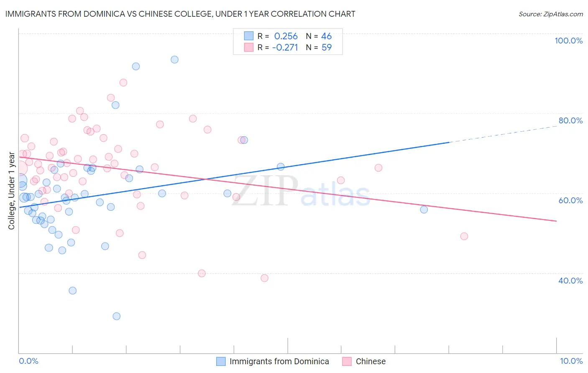Image resolution: width=588 pixels, height=373 pixels.
Task: Click the lowest blue data point near 29%
Action: pos(117,316)
